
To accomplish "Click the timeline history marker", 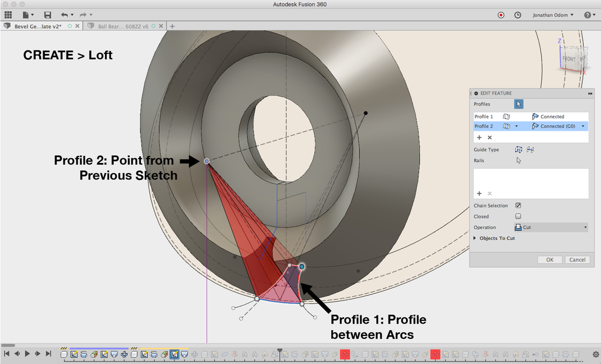I will click(280, 352).
